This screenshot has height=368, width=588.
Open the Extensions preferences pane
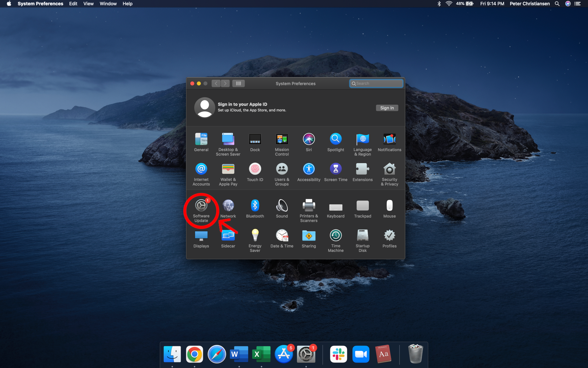362,172
